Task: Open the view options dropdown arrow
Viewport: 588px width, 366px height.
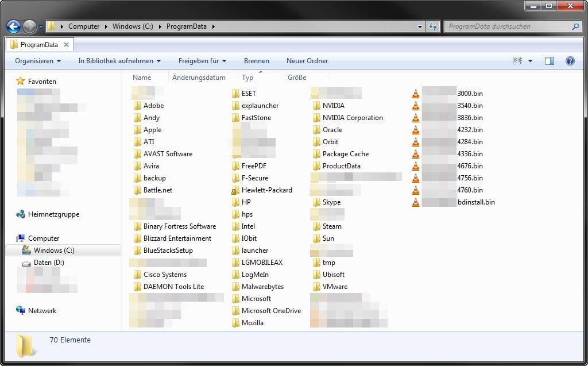Action: click(x=530, y=61)
